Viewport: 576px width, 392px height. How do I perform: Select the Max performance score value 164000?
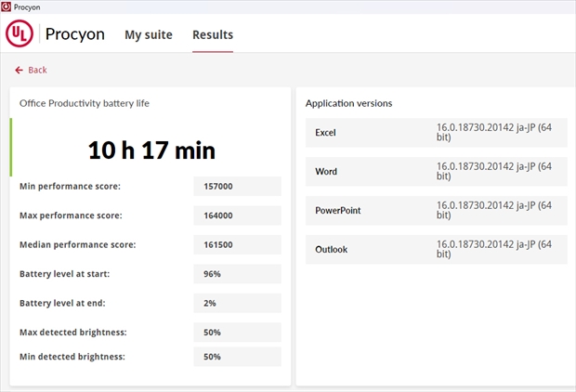(237, 216)
